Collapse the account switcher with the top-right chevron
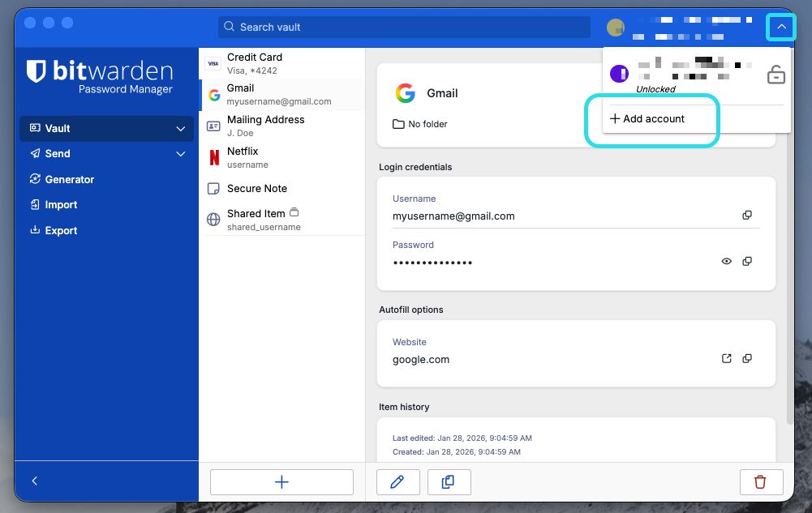 [x=780, y=27]
